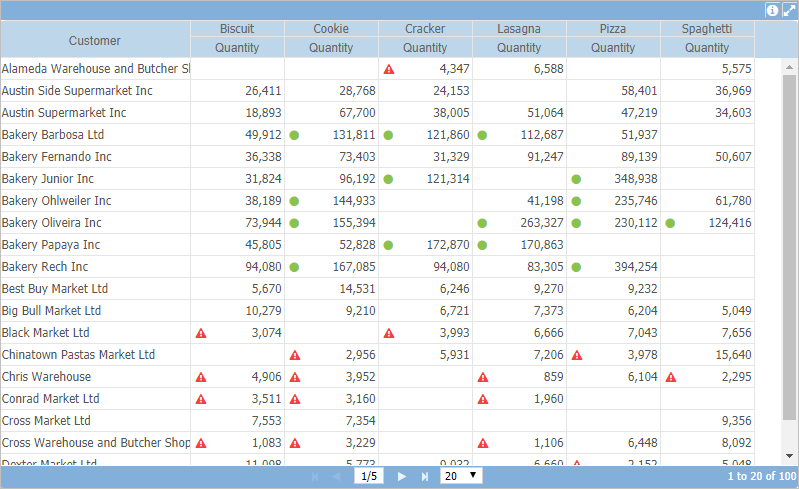Click the page number field 1/5
The height and width of the screenshot is (489, 799).
pos(369,476)
